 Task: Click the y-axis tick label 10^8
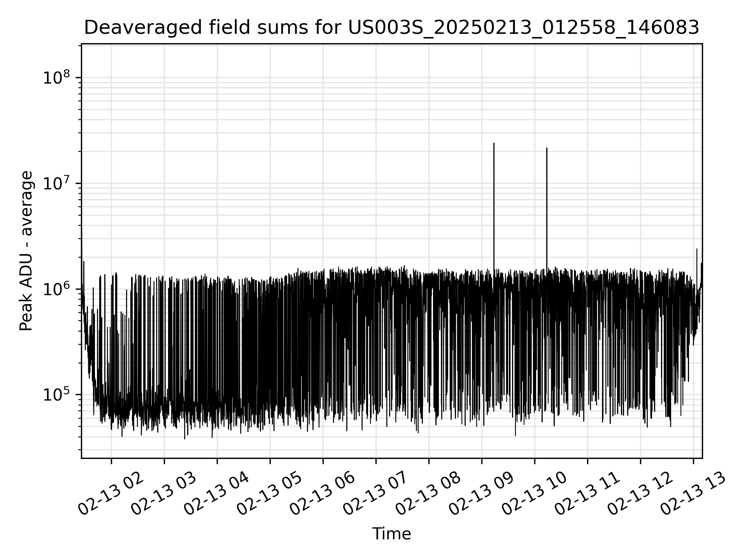point(57,77)
